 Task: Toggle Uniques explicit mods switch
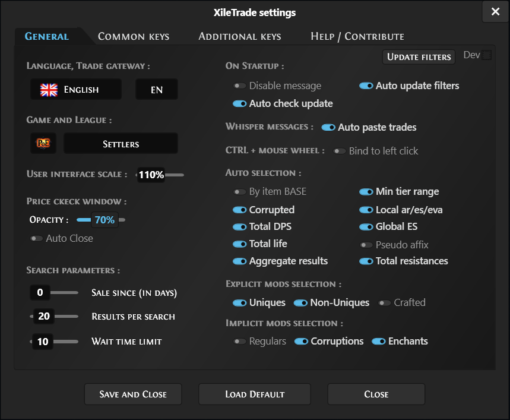coord(240,303)
